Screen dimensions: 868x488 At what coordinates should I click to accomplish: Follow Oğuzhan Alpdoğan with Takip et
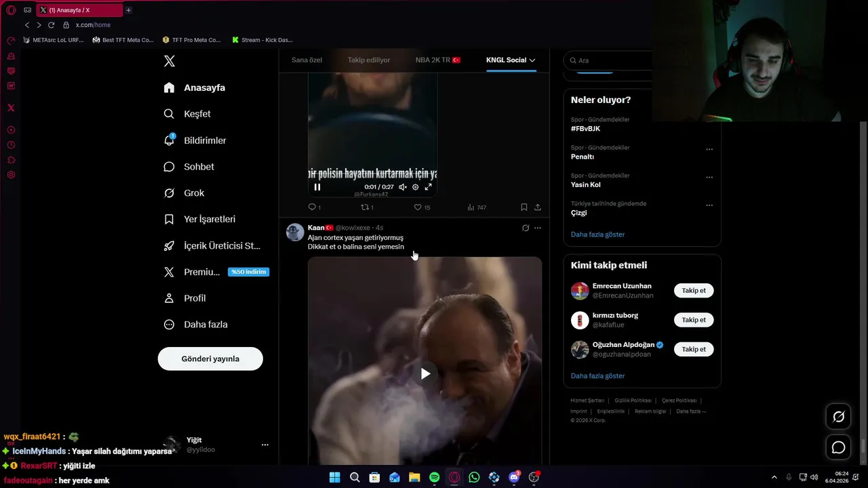[x=694, y=349]
